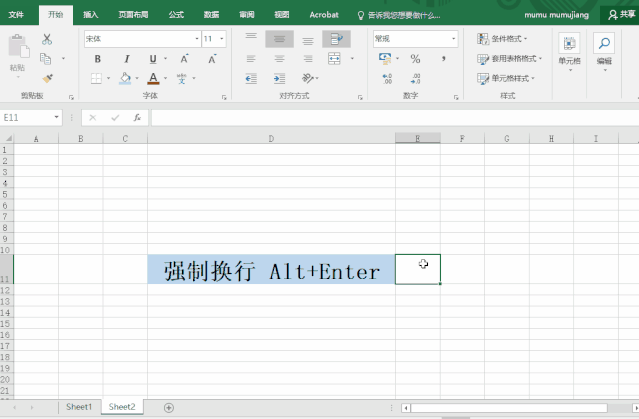The image size is (639, 419).
Task: Click the Cut scissors icon
Action: click(47, 39)
